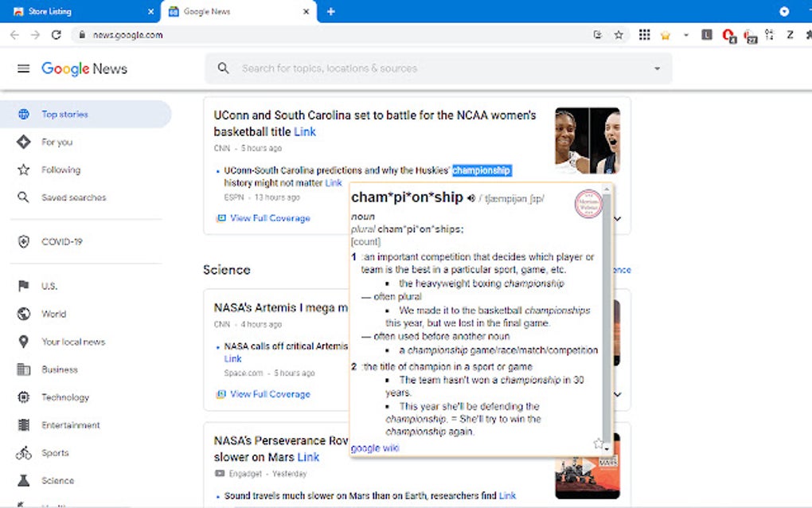The image size is (812, 508).
Task: Open the search suggestions dropdown arrow
Action: 656,68
